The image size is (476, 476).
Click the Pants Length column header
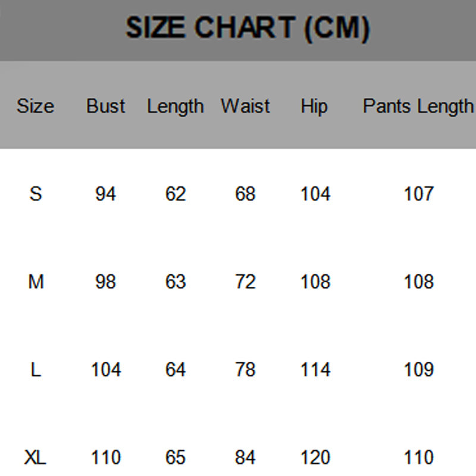(418, 107)
